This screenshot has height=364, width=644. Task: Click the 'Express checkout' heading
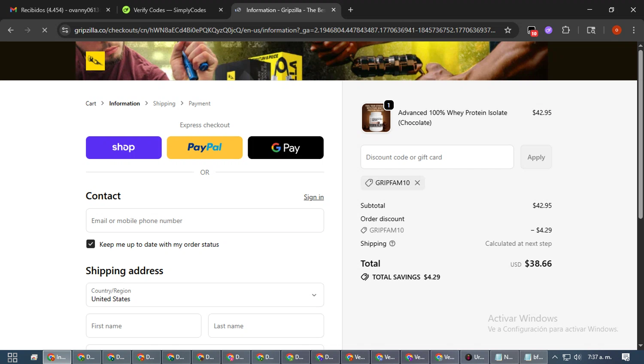coord(205,125)
